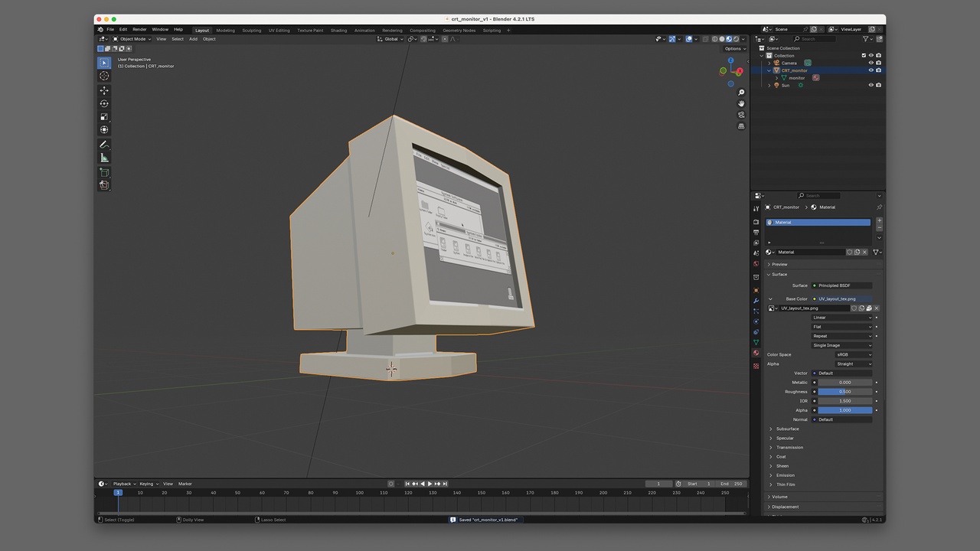Screen dimensions: 980x551
Task: Open the Output properties tab
Action: [756, 232]
